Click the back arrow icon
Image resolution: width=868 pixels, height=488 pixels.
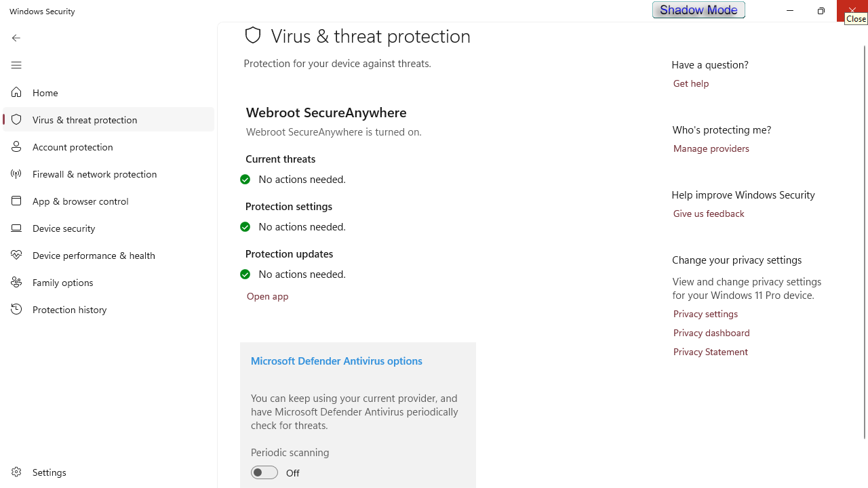16,38
